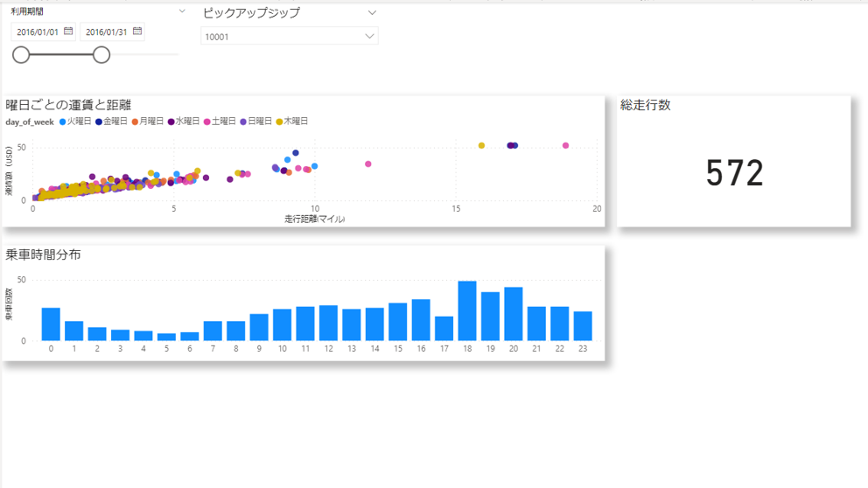Click the 火曜日 legend marker
The image size is (868, 488).
(x=63, y=122)
